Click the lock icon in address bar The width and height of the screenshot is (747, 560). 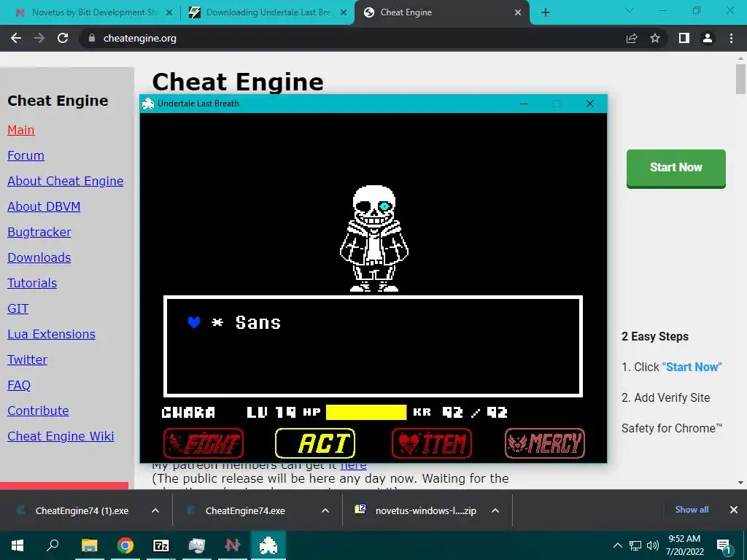click(92, 38)
